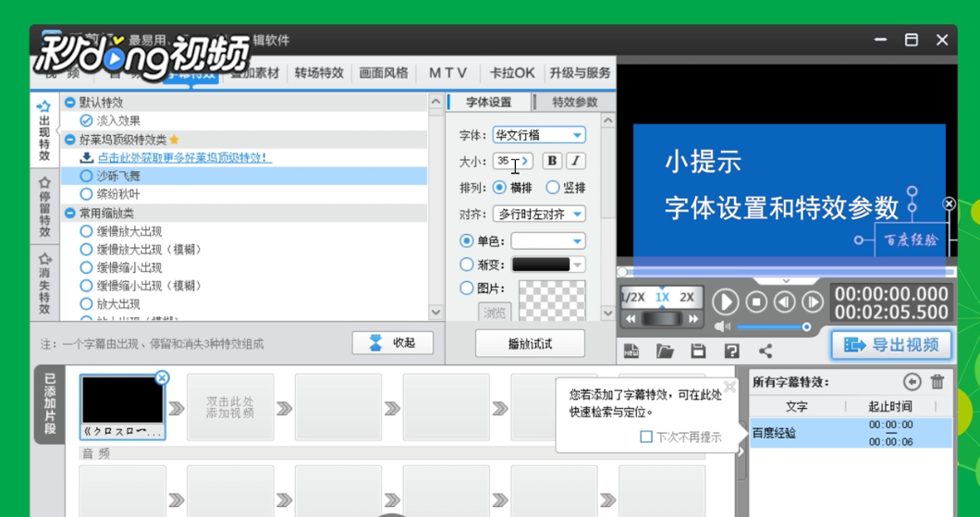Check 下次不再提示 checkbox
This screenshot has height=517, width=980.
point(646,437)
